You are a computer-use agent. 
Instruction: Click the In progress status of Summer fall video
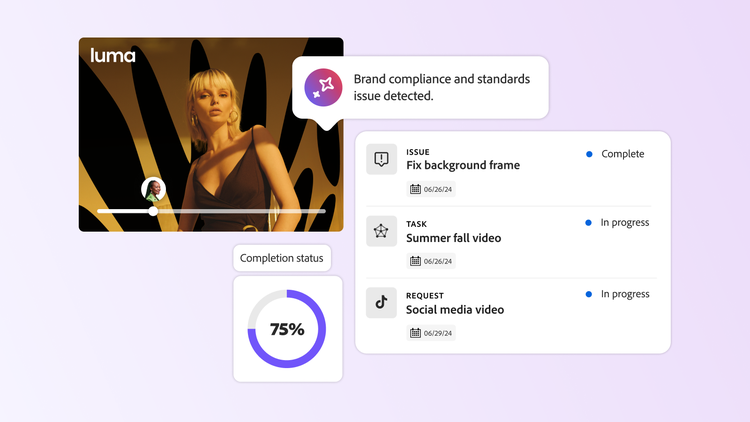pyautogui.click(x=625, y=222)
